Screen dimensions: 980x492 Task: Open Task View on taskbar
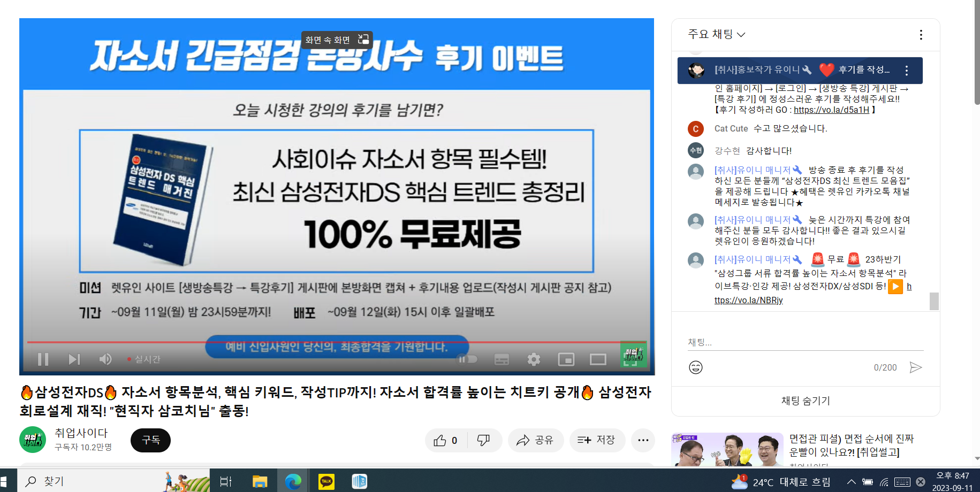[x=226, y=481]
